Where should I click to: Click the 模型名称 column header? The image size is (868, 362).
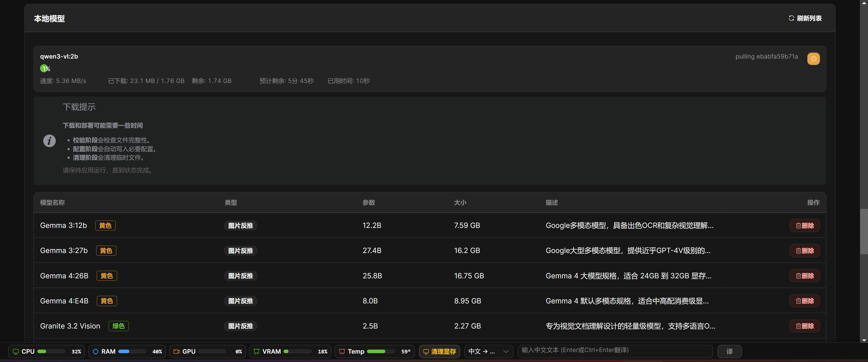[x=52, y=203]
